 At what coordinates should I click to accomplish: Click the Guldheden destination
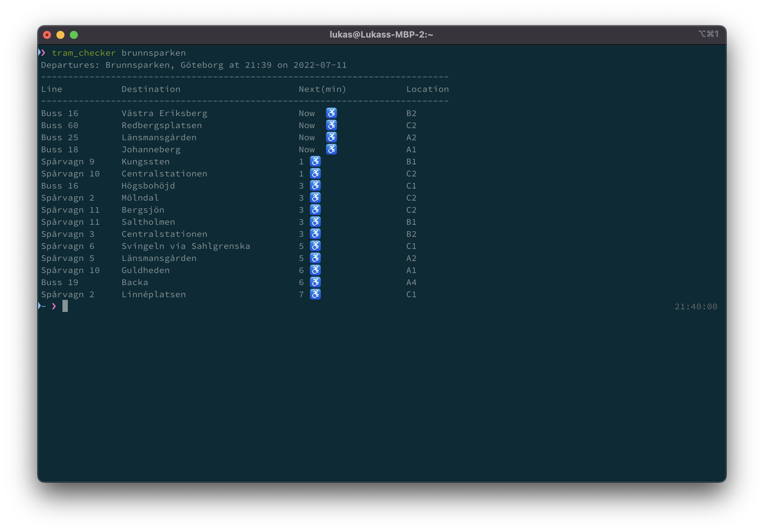coord(146,270)
